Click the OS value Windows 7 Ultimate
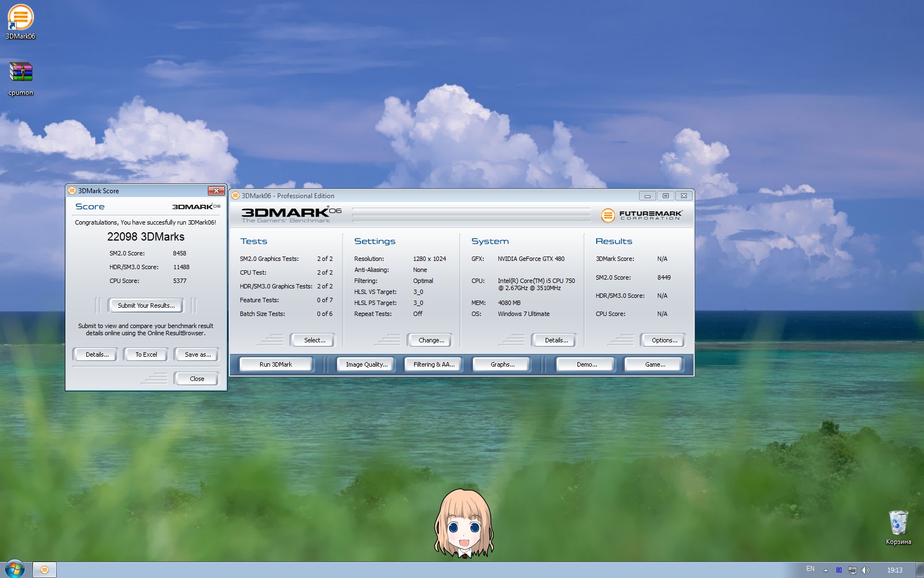The width and height of the screenshot is (924, 578). 524,314
